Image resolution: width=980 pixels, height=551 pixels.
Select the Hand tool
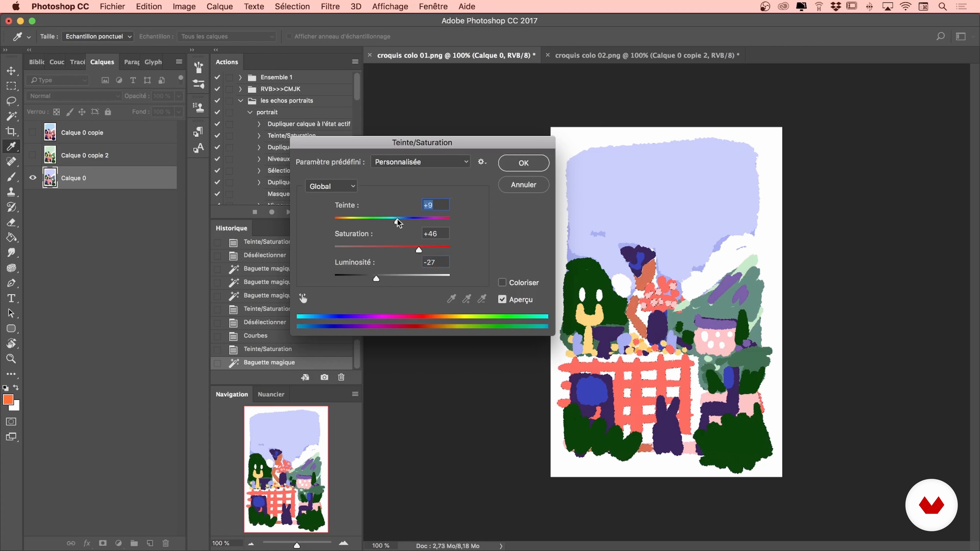pos(11,344)
